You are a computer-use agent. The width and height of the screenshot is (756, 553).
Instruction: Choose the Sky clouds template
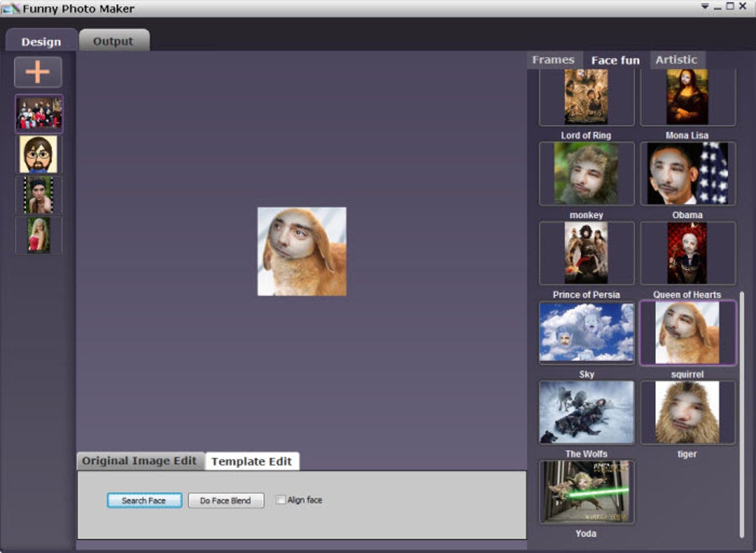coord(586,333)
